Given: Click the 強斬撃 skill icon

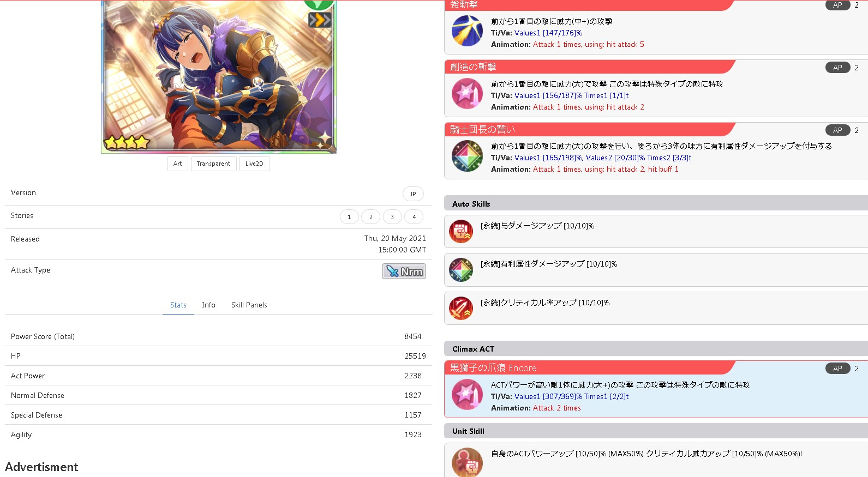Looking at the screenshot, I should pos(467,31).
